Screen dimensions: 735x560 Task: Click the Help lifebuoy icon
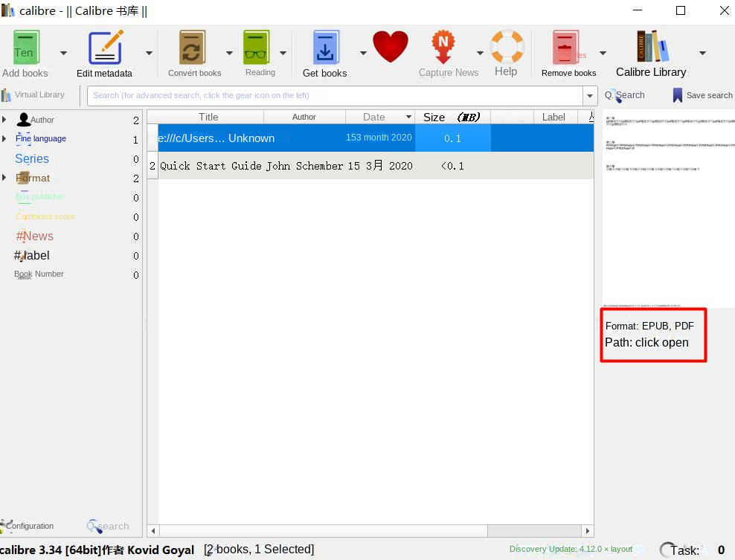[x=507, y=46]
